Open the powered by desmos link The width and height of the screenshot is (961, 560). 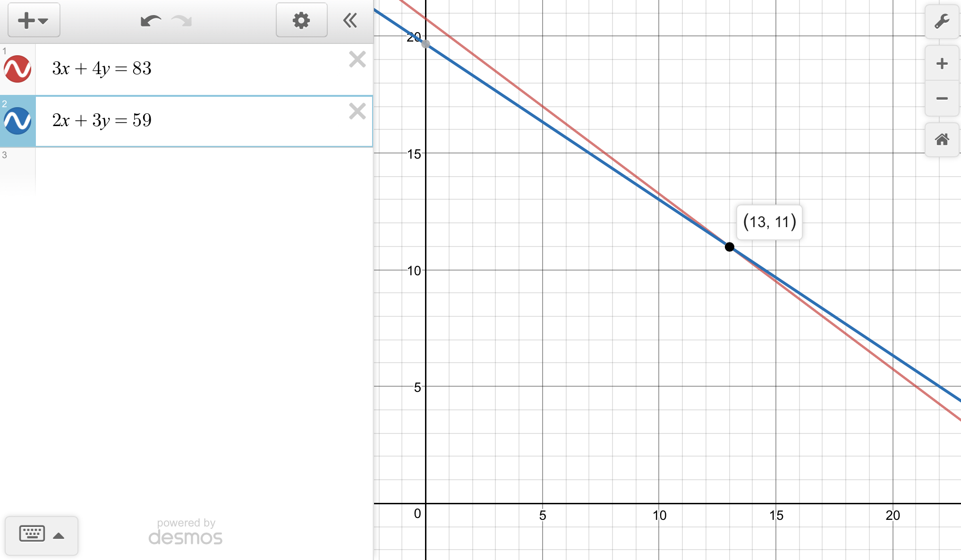[186, 532]
